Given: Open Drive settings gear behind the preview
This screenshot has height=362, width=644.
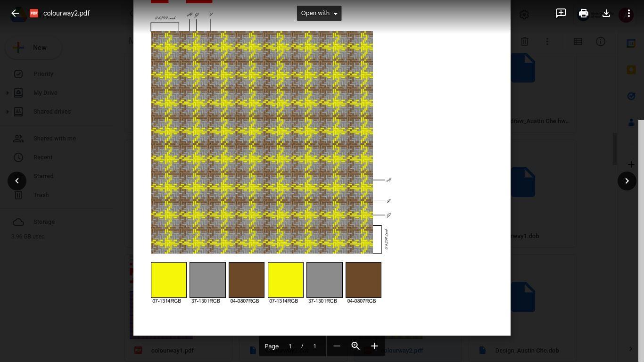Looking at the screenshot, I should (524, 15).
